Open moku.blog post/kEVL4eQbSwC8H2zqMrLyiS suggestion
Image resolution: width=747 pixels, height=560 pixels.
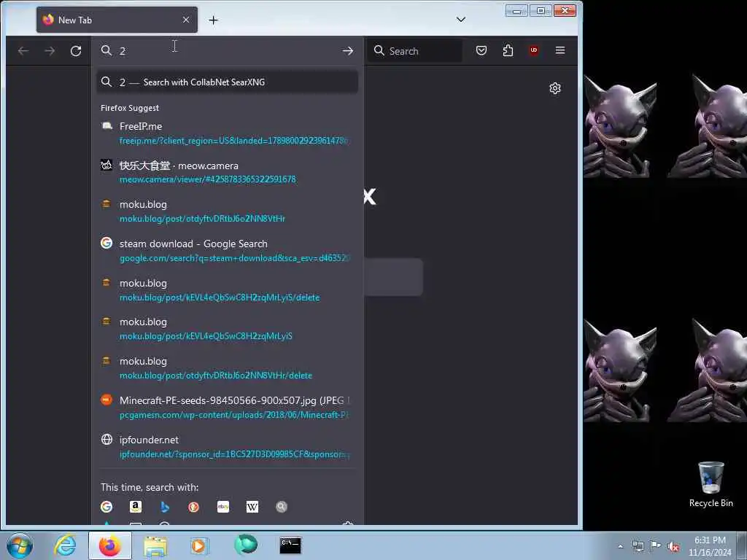click(x=228, y=329)
